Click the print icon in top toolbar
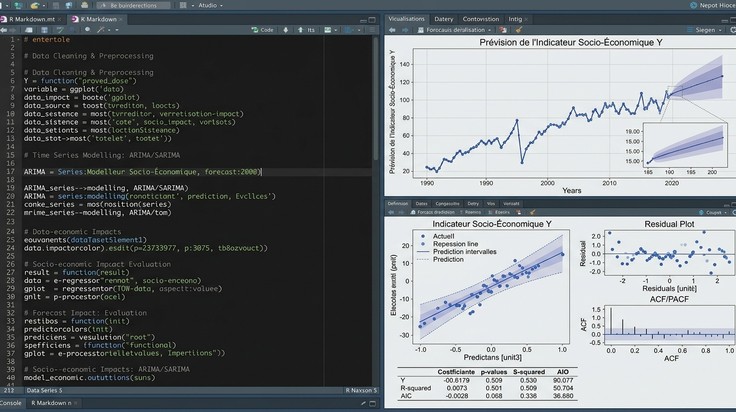The image size is (736, 412). pos(84,5)
